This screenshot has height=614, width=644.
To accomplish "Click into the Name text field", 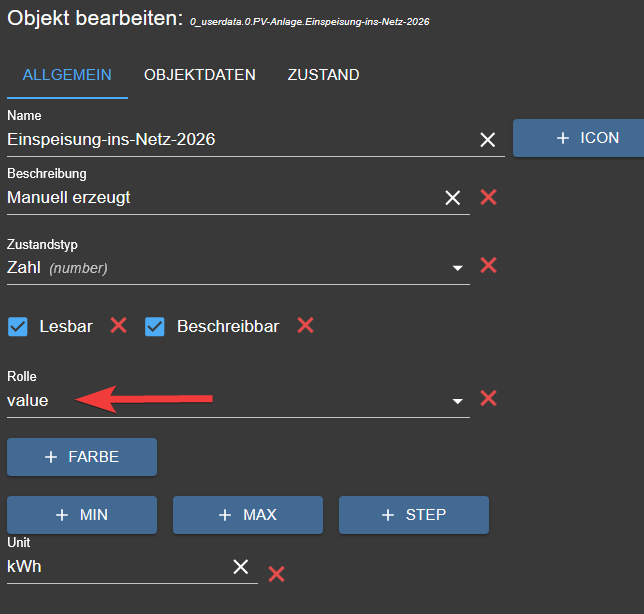I will (x=230, y=140).
